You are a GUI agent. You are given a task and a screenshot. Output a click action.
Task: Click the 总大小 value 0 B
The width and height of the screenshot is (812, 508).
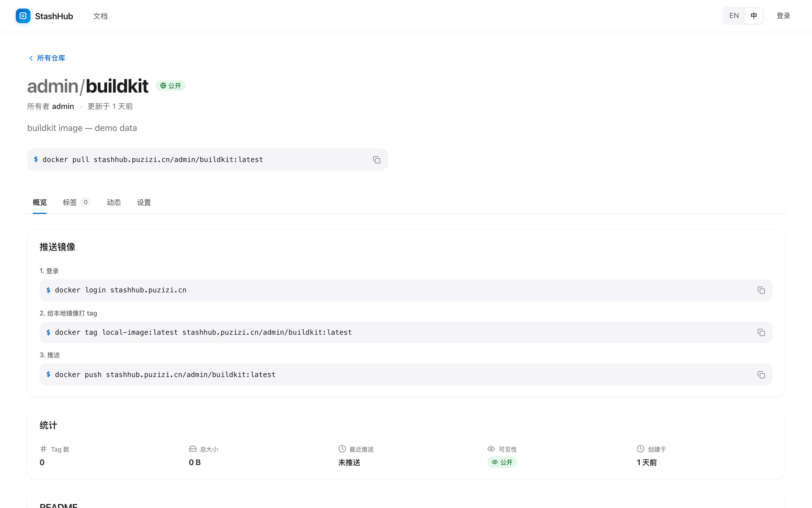[195, 462]
